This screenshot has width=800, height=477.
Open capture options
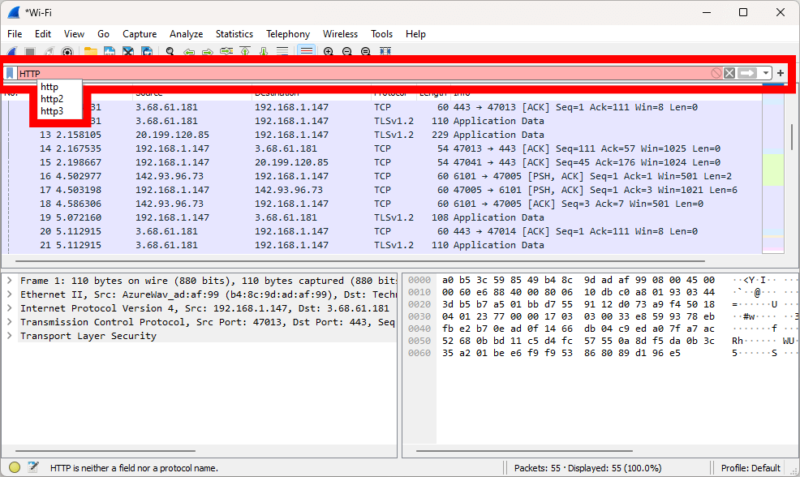click(67, 52)
